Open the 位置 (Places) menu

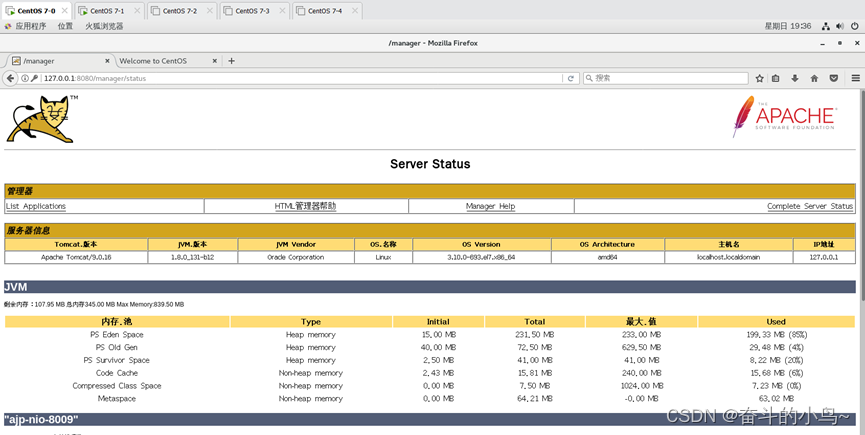(65, 26)
